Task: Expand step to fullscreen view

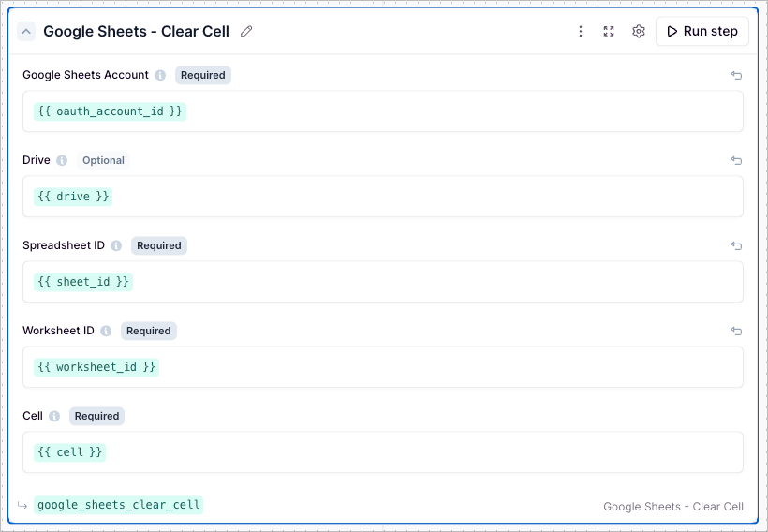Action: [x=609, y=31]
